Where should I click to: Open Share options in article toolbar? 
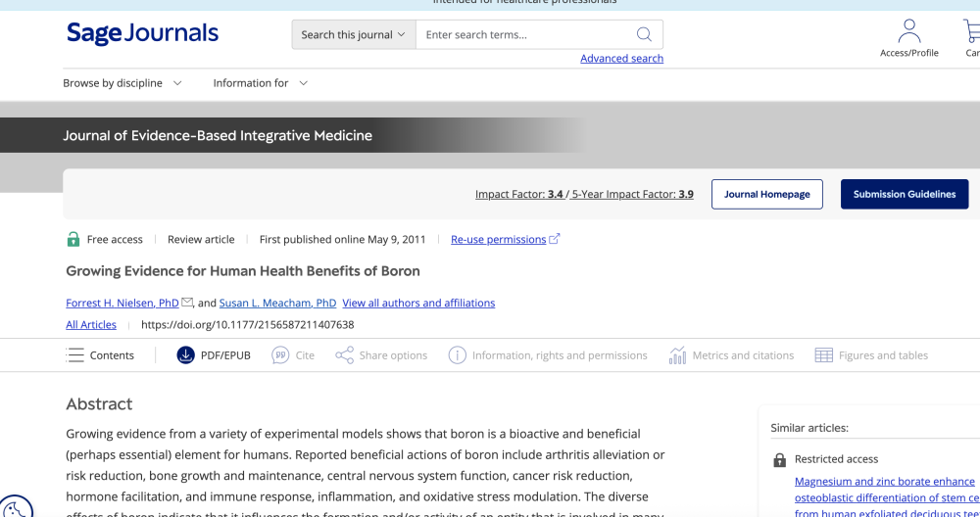pyautogui.click(x=381, y=355)
